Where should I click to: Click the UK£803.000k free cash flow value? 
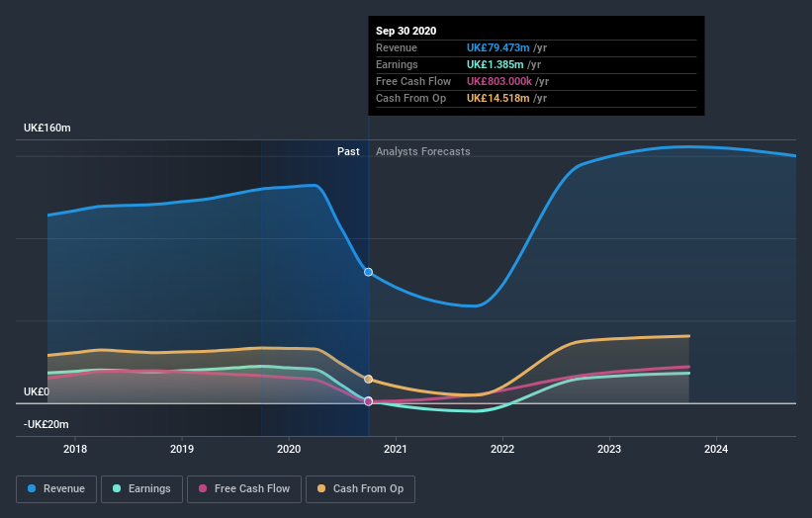(499, 81)
